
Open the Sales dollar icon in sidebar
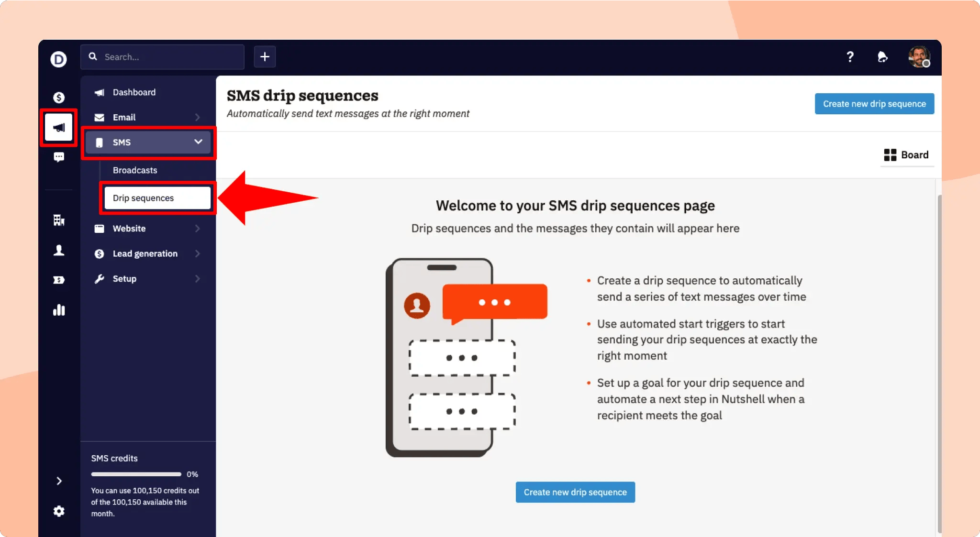[x=59, y=98]
